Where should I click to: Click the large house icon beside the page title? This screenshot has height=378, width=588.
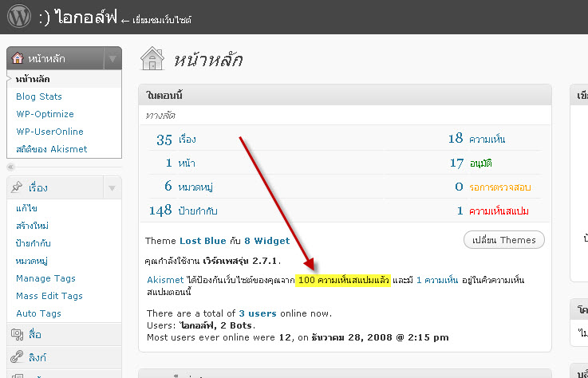point(152,59)
